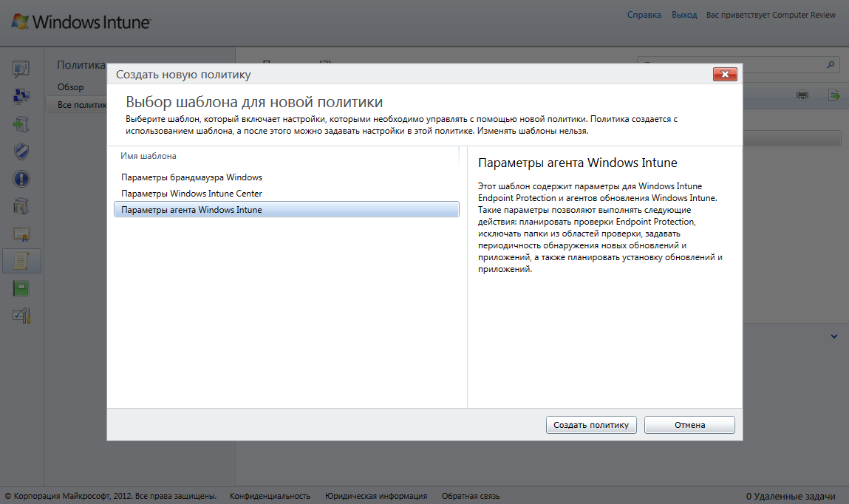The height and width of the screenshot is (504, 849).
Task: Open Endpoint Protection shield icon
Action: click(21, 151)
